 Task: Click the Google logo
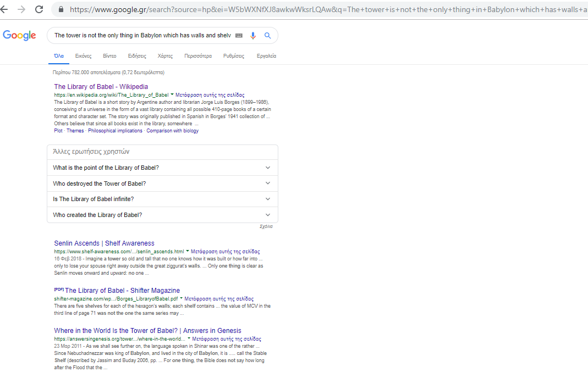[19, 36]
